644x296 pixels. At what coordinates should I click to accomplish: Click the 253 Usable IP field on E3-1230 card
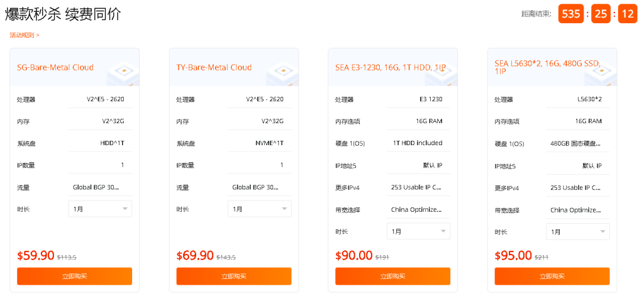pyautogui.click(x=416, y=187)
